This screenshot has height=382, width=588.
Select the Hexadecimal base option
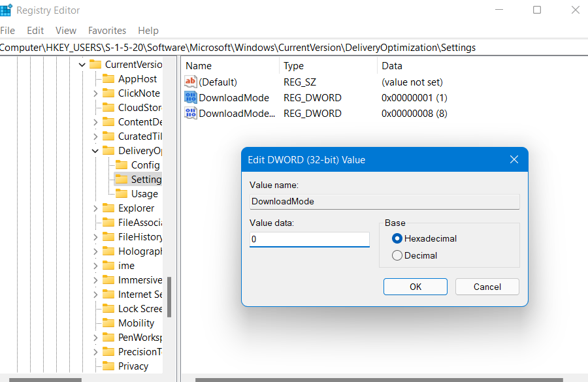tap(397, 238)
